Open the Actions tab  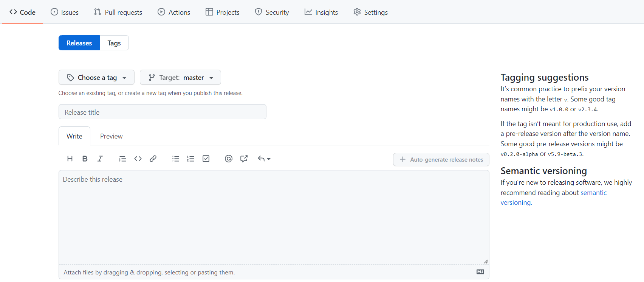coord(174,12)
